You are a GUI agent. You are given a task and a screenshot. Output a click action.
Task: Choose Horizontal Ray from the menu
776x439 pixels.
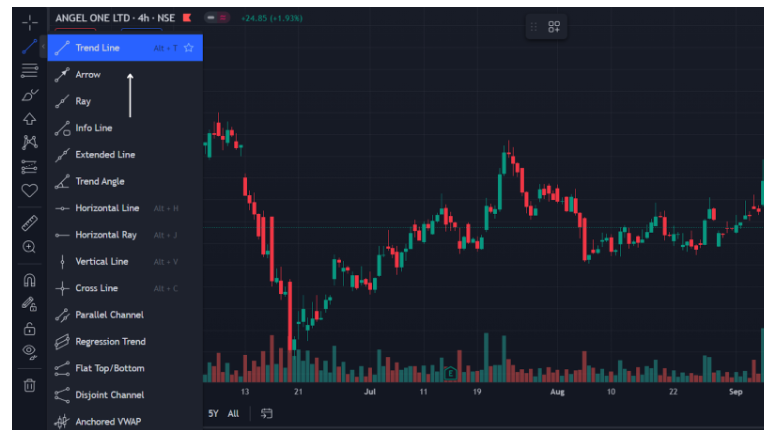106,235
